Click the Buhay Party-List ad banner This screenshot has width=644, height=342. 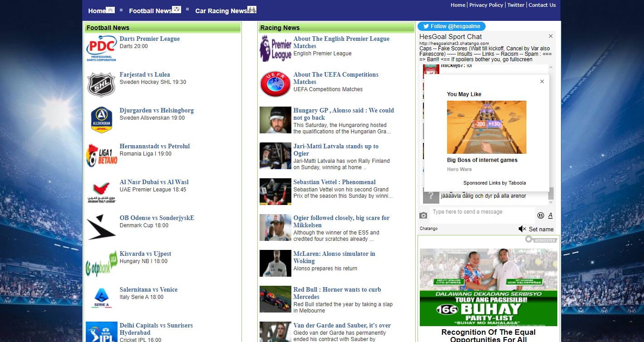point(488,287)
